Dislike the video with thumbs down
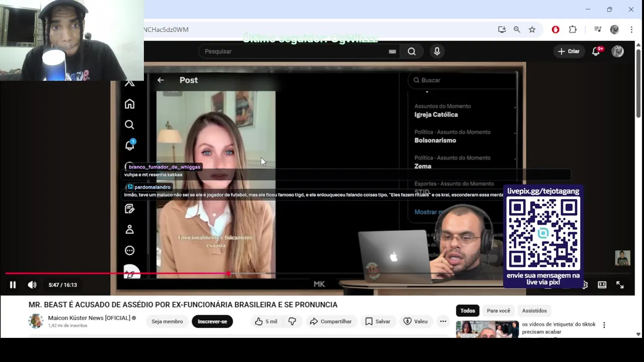Screen dimensions: 644x362 click(292, 321)
